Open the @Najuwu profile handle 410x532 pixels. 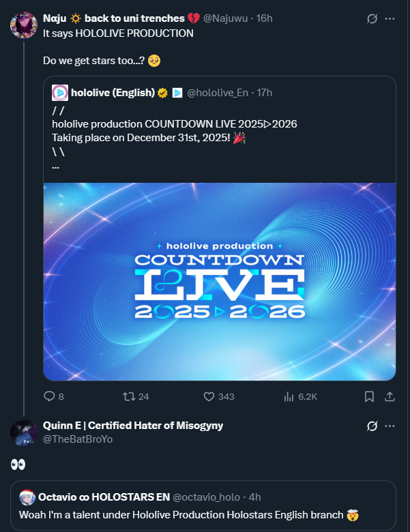click(x=228, y=18)
